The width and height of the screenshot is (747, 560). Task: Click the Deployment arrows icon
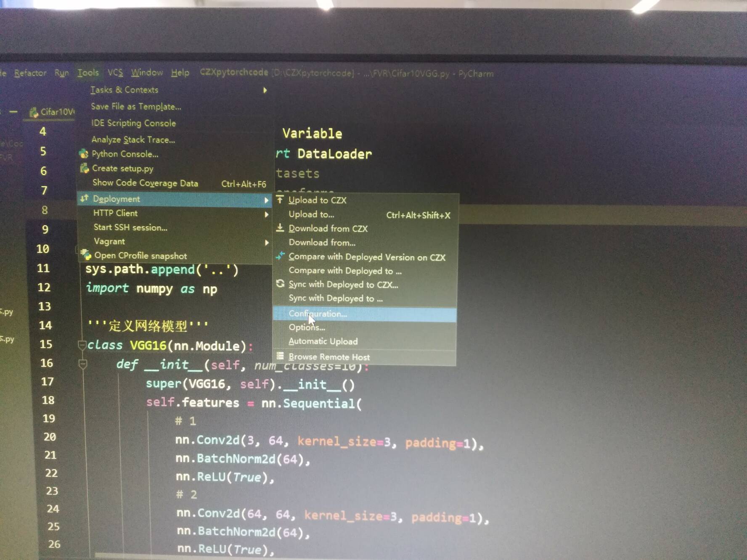pyautogui.click(x=85, y=198)
